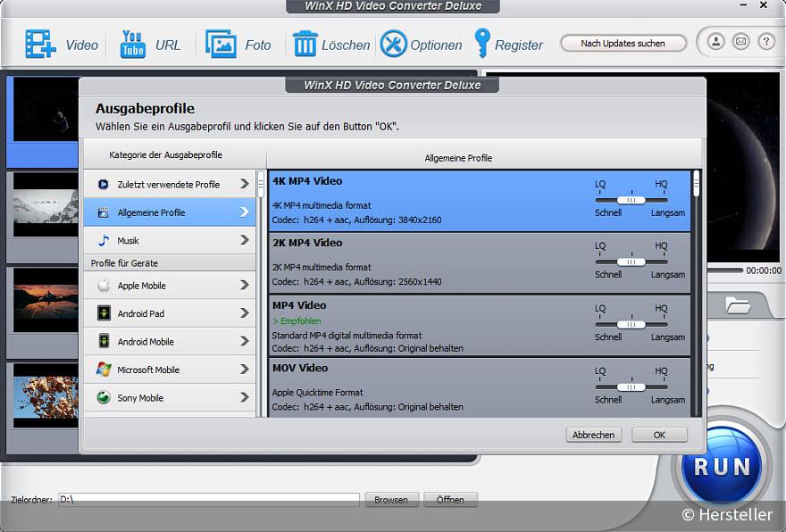The height and width of the screenshot is (532, 786).
Task: Select the MP4 Video recommended profile
Action: pos(480,325)
